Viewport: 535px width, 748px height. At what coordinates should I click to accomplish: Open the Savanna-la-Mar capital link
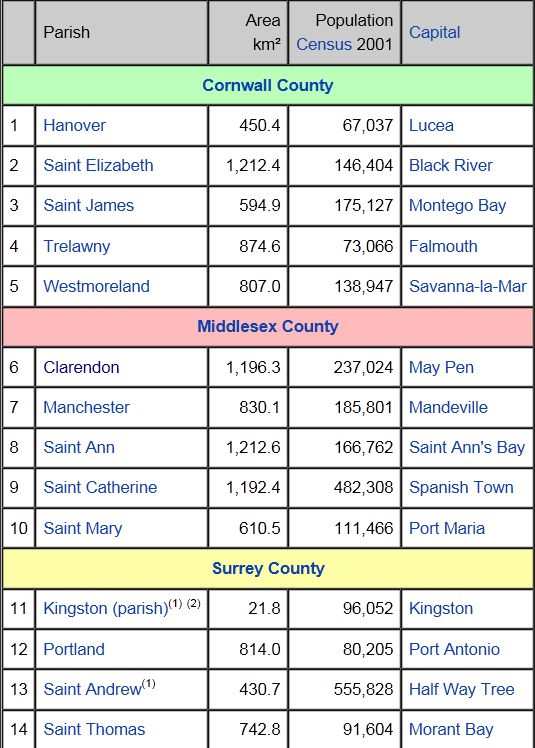[x=468, y=286]
